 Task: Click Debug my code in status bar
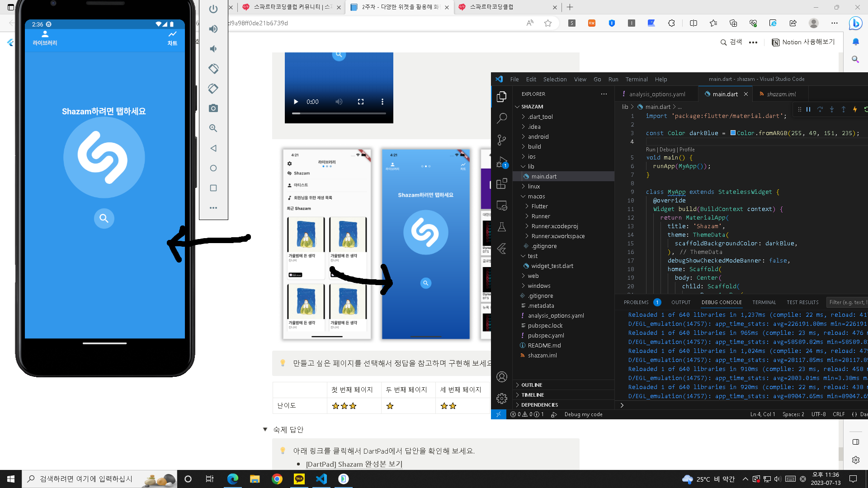pos(583,414)
